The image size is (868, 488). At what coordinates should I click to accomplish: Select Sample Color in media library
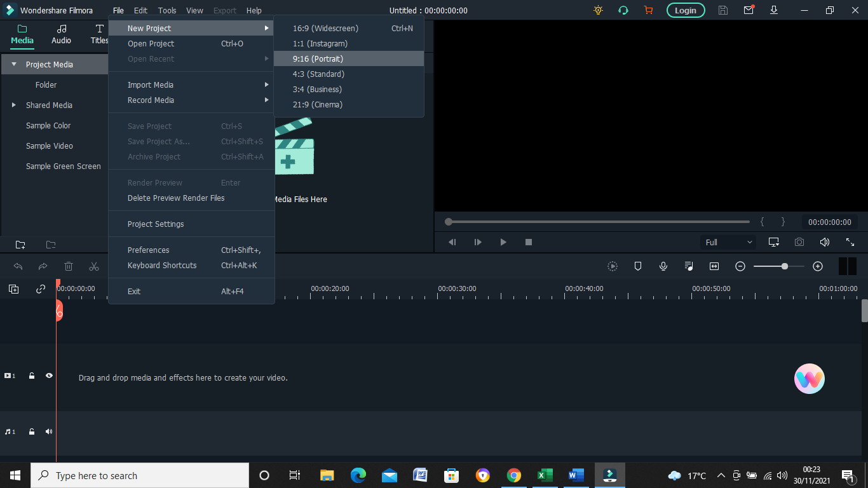pos(48,125)
